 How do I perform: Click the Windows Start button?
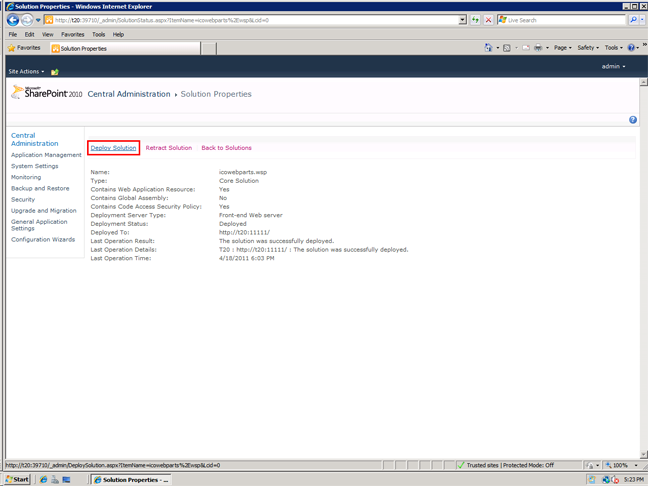click(x=17, y=479)
